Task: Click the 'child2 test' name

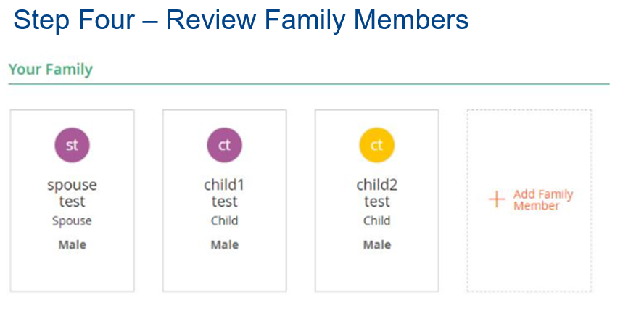Action: pyautogui.click(x=376, y=193)
